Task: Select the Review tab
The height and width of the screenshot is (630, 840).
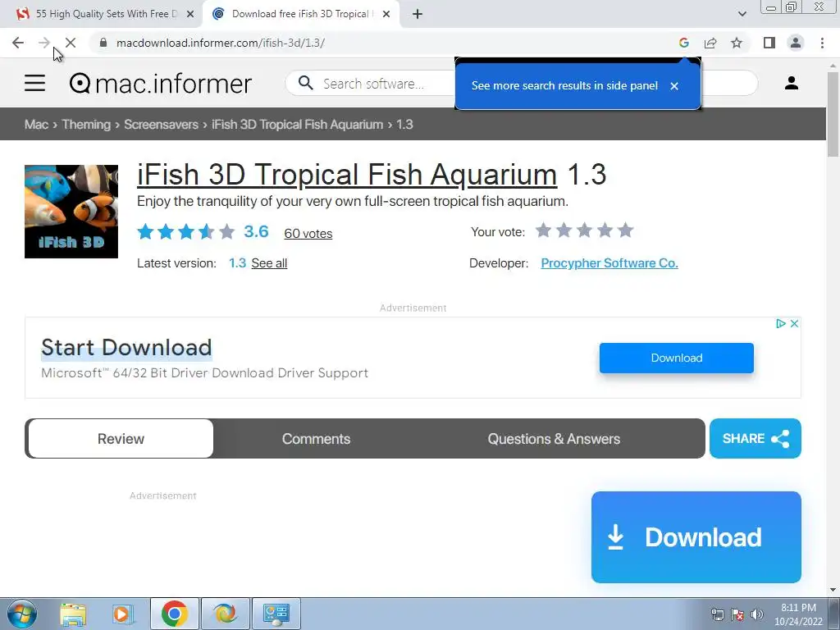Action: click(121, 439)
